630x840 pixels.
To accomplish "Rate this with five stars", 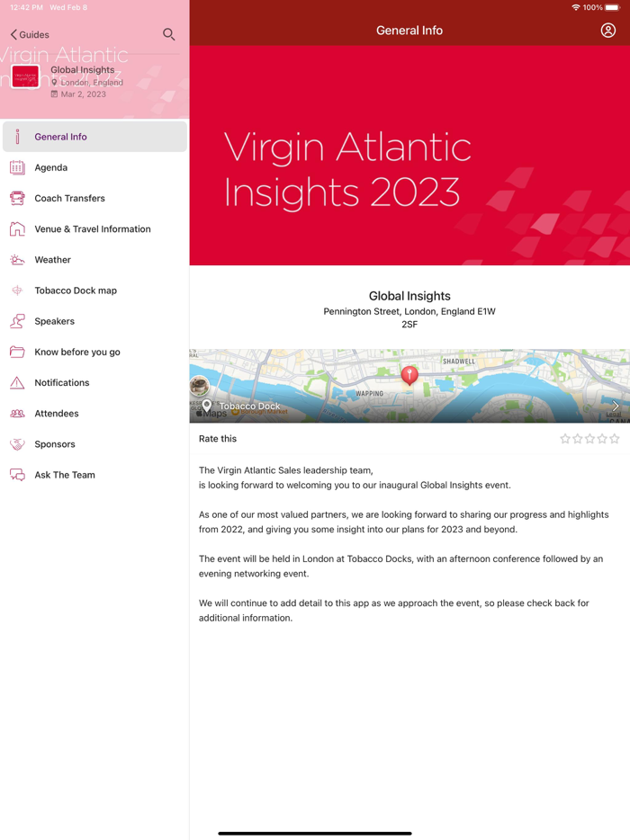I will (615, 439).
